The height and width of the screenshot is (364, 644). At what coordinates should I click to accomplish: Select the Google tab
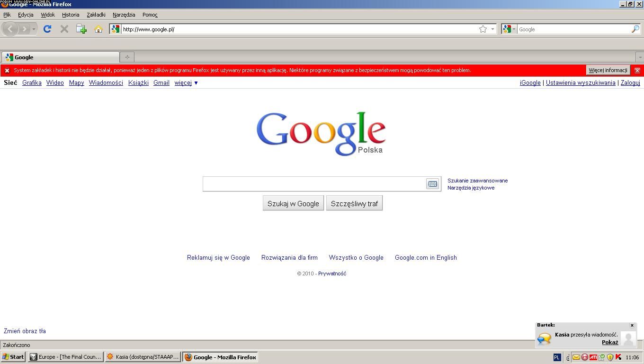coord(60,57)
